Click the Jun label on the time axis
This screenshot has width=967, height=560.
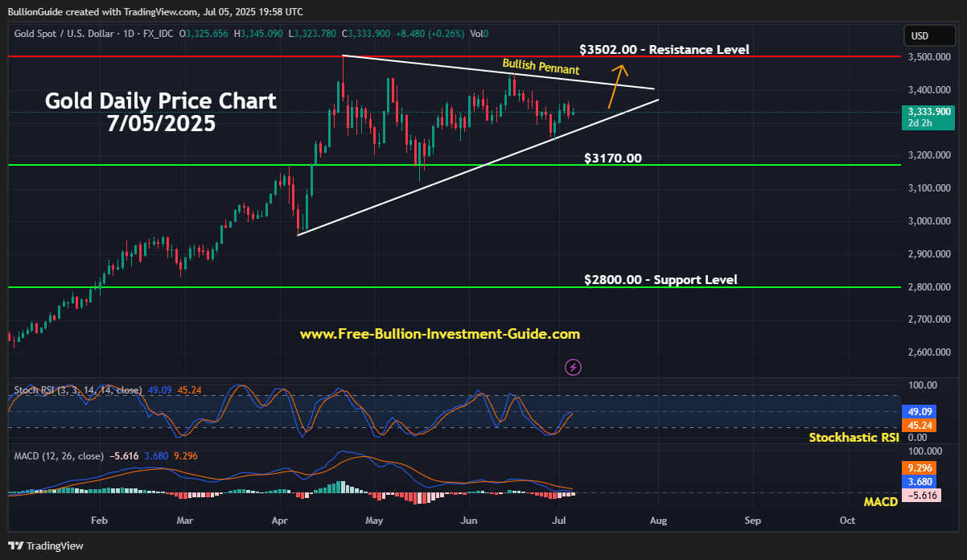point(469,521)
